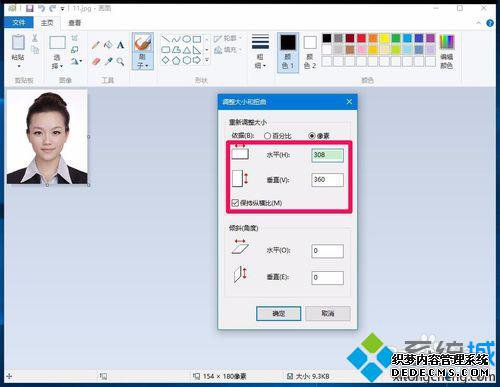Collapse the ribbon using the chevron
The width and height of the screenshot is (500, 387).
tap(478, 23)
